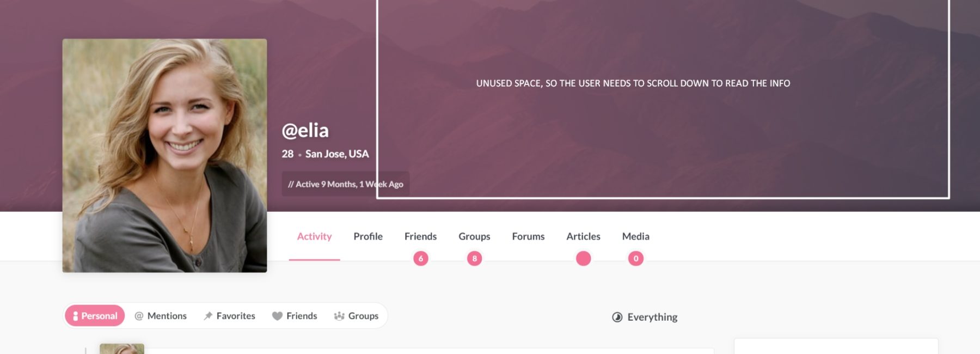Click the Friends count badge showing 6
980x354 pixels.
coord(420,259)
